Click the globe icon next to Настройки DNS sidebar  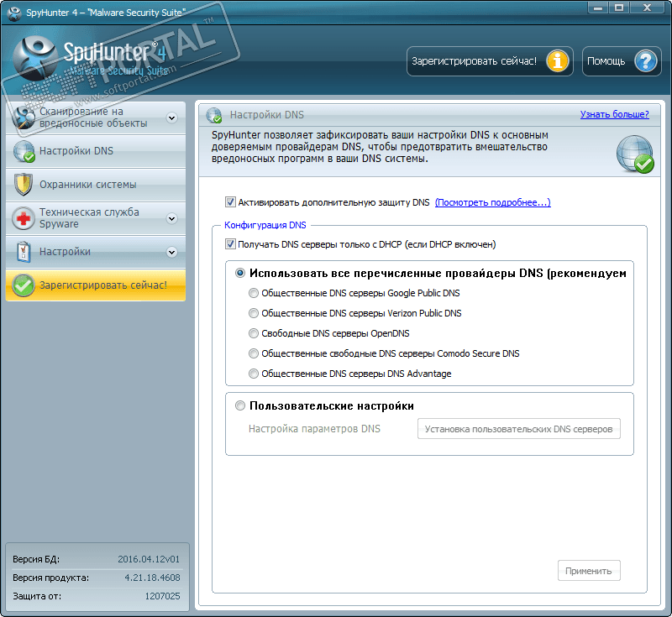pyautogui.click(x=24, y=151)
